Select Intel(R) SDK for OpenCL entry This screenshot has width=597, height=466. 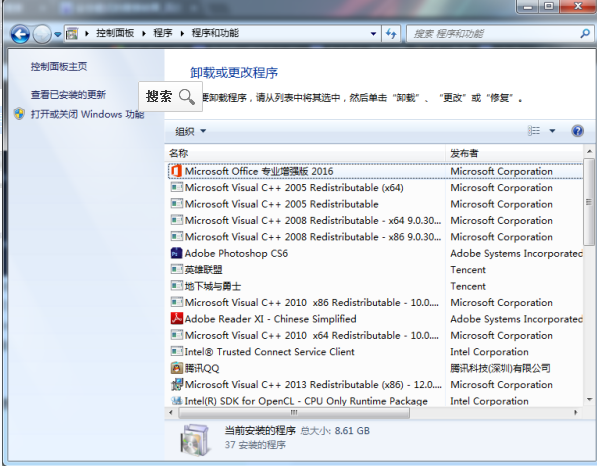tap(375, 401)
